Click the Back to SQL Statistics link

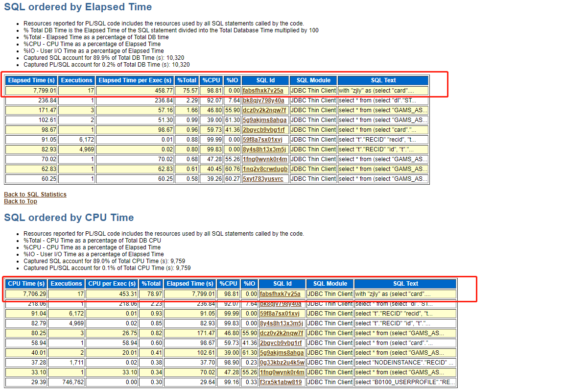35,195
